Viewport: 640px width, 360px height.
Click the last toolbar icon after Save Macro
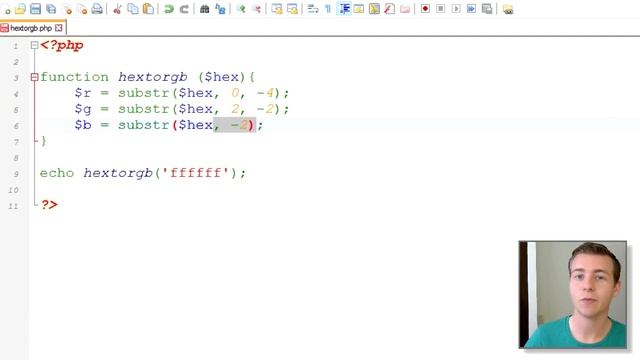click(508, 9)
